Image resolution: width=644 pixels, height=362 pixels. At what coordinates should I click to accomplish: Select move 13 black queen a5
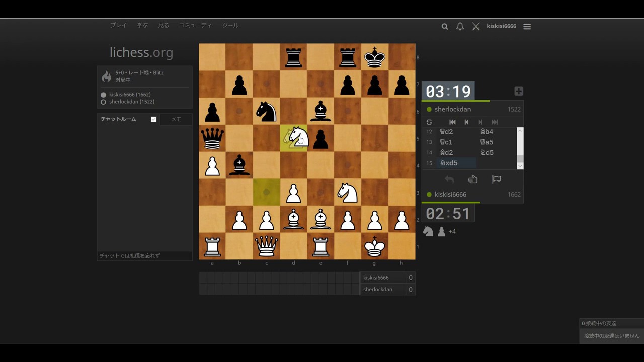497,142
